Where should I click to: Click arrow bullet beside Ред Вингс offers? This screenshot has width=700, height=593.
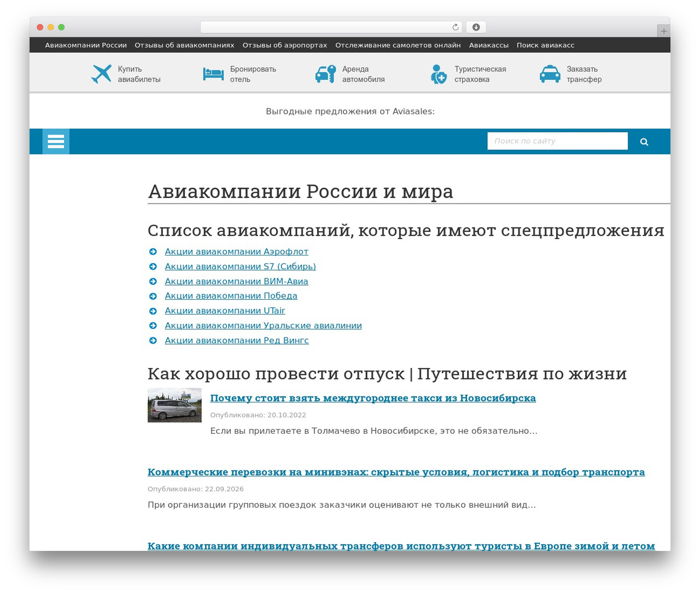click(153, 340)
